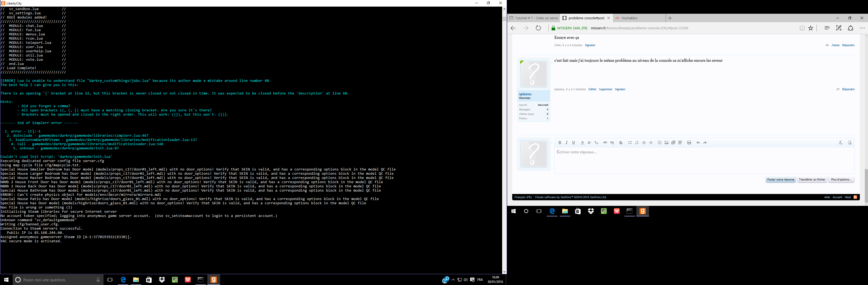Click 'Signaler' on Z3k4's post #6
Screen dimensions: 868x285
590,45
